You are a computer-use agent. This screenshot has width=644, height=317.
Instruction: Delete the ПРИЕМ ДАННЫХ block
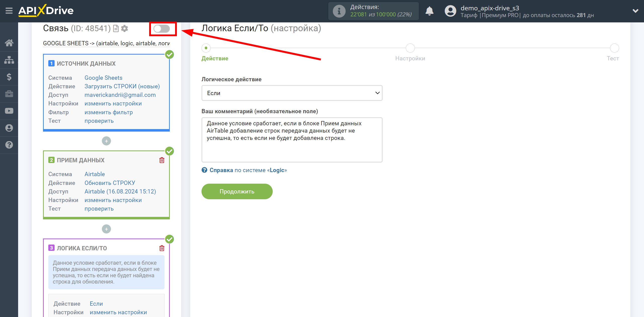(x=163, y=160)
